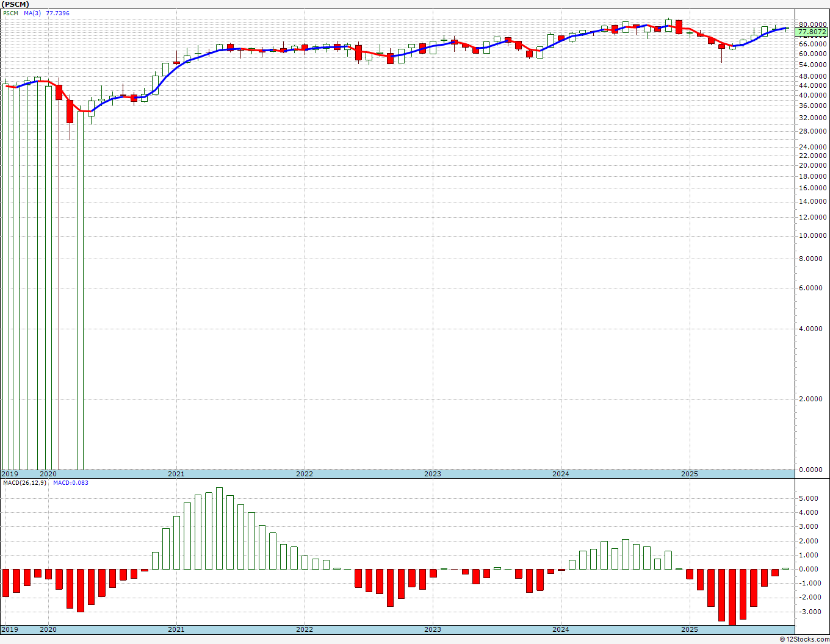
Task: Click 2023 on the price chart time axis
Action: (433, 474)
